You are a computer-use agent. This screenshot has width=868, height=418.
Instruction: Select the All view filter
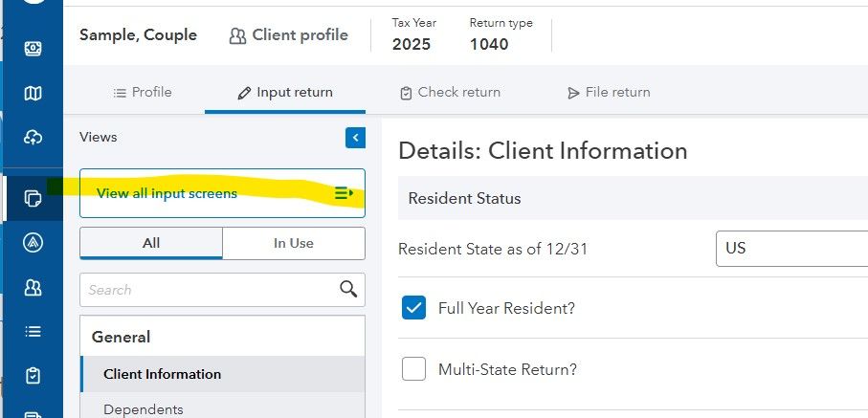151,243
